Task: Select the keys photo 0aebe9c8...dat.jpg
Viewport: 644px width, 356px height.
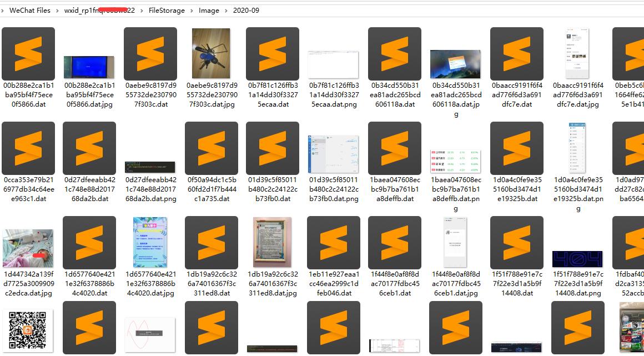Action: pyautogui.click(x=211, y=53)
